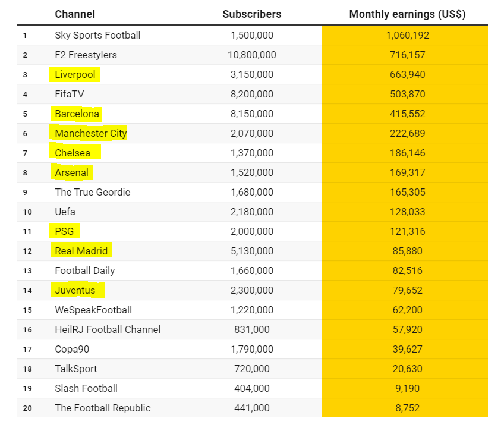Select the Slash Football channel name
This screenshot has width=504, height=431.
pos(86,388)
